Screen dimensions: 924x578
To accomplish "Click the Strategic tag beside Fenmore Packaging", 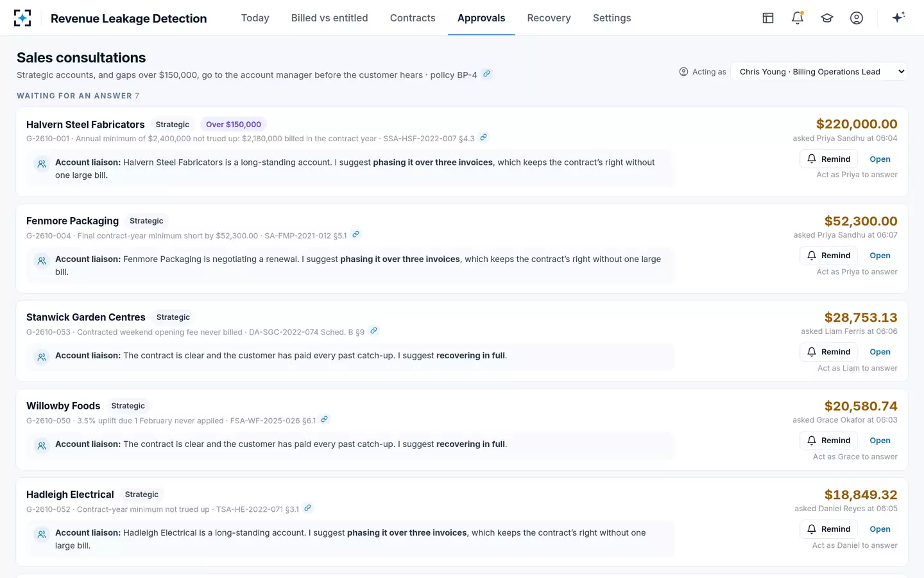I will pos(146,221).
